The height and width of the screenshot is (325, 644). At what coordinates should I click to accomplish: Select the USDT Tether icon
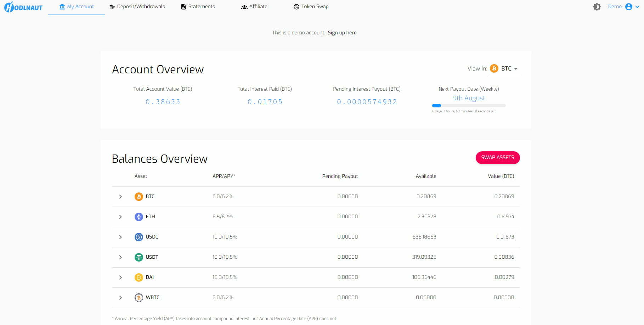point(138,257)
